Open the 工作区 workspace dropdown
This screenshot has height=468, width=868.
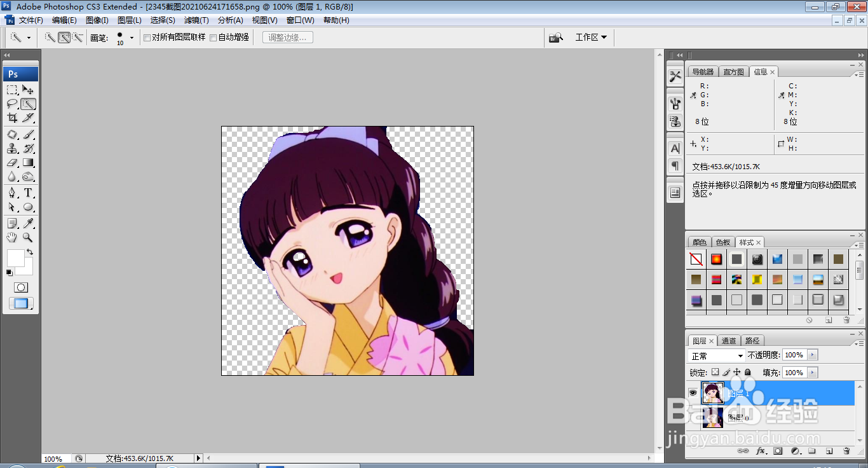(x=591, y=38)
